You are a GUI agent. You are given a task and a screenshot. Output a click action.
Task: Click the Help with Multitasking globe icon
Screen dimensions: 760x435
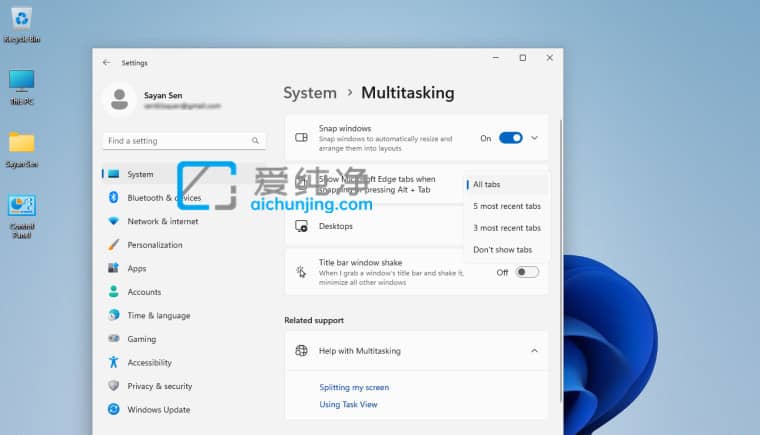point(301,350)
